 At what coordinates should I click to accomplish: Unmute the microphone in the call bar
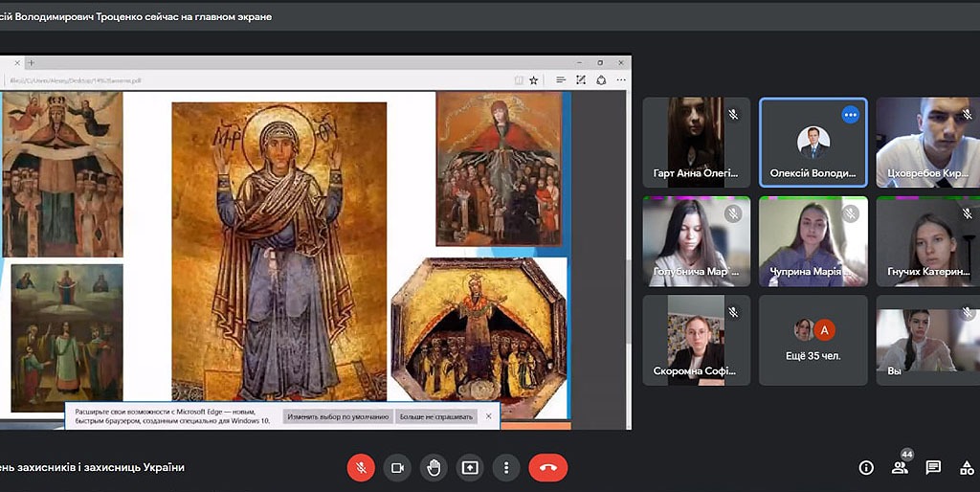pos(361,467)
